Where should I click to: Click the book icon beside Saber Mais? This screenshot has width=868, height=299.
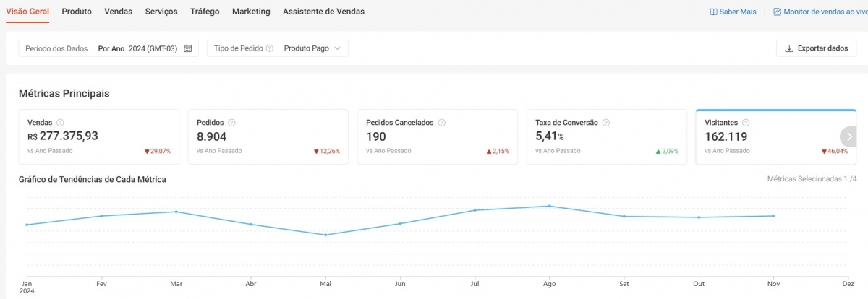pos(714,12)
